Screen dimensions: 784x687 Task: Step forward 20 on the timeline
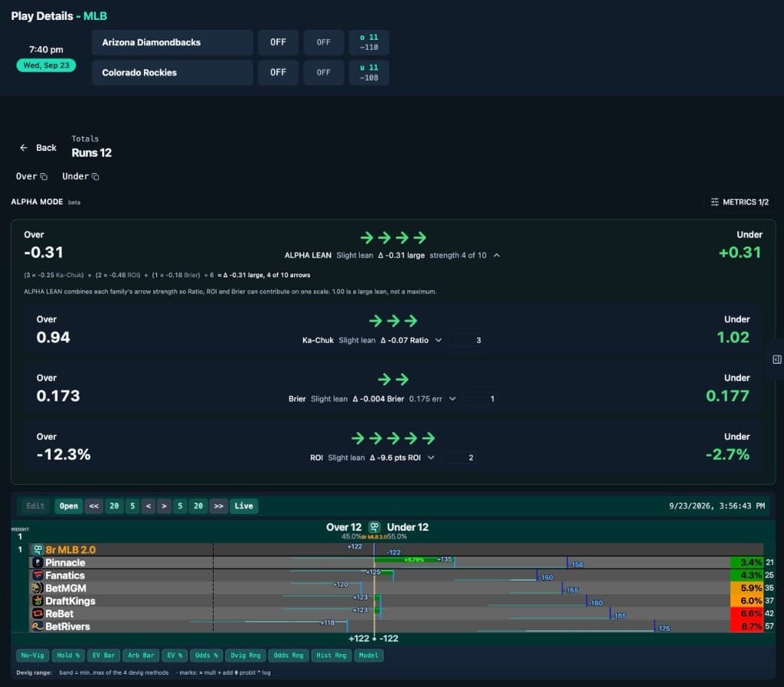tap(198, 506)
